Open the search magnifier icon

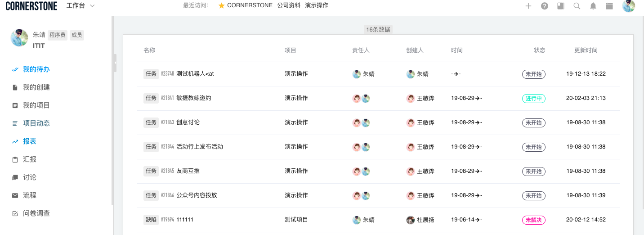click(577, 6)
